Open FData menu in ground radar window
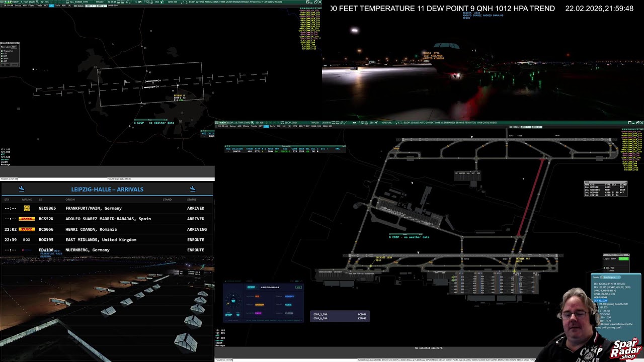 (x=246, y=126)
